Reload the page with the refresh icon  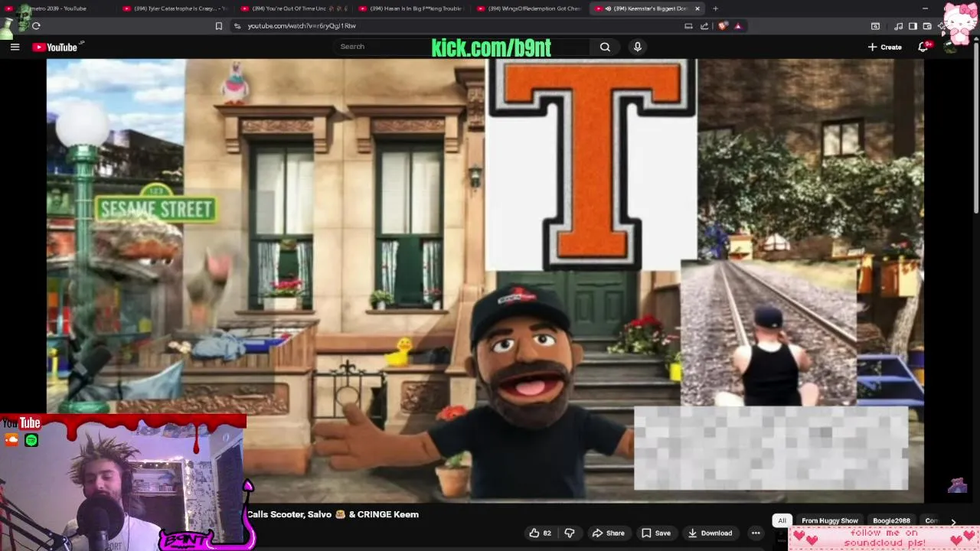[x=36, y=26]
